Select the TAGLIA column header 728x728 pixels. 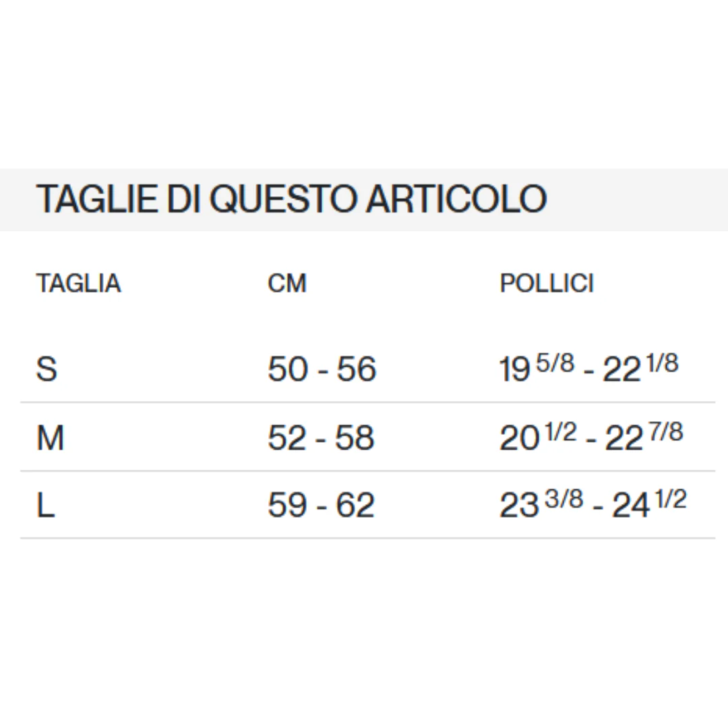[x=78, y=283]
